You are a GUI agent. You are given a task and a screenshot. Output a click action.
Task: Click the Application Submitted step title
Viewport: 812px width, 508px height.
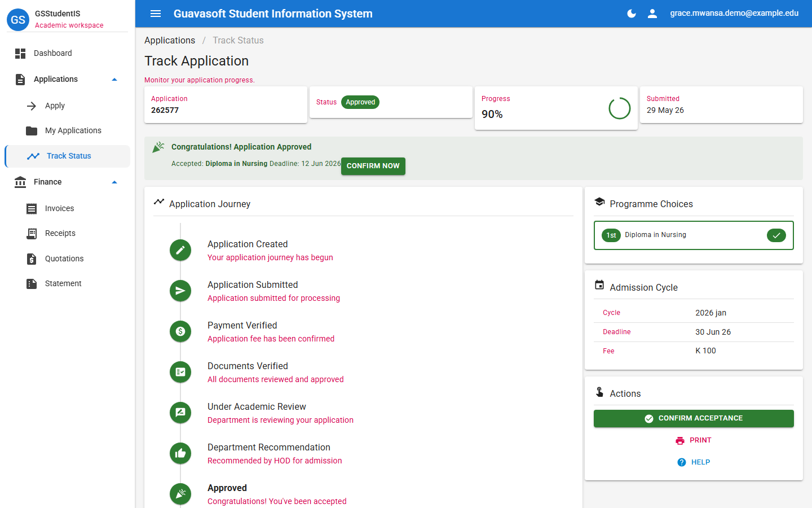point(253,284)
